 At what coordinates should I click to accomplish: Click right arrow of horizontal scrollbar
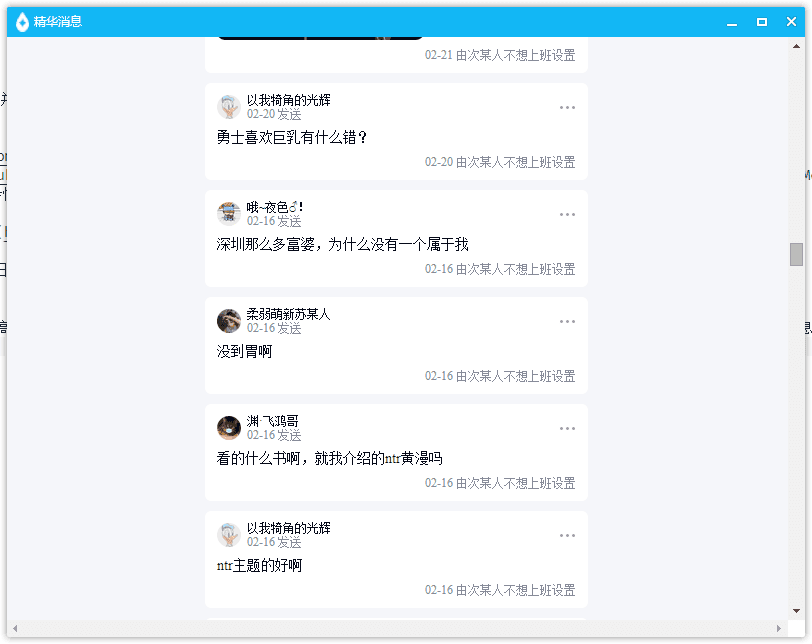(778, 628)
